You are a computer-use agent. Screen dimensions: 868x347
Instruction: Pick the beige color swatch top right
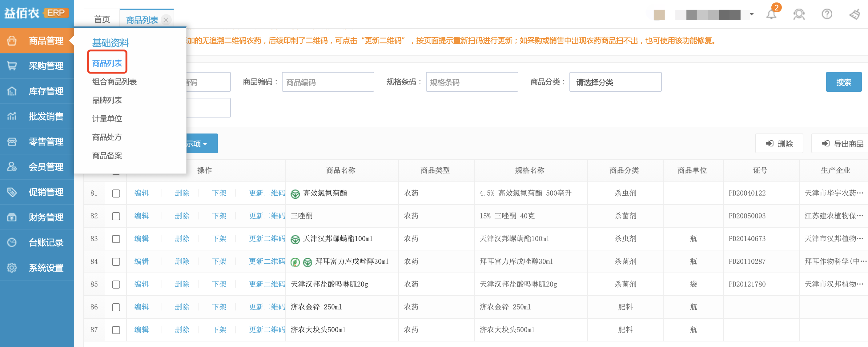click(x=659, y=15)
